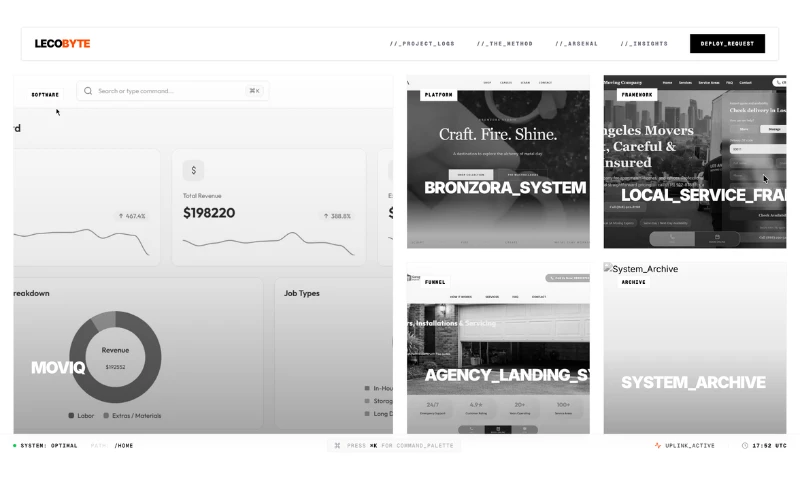Open the MOVIQ software project card
Screen dimensions: 800x480
203,255
